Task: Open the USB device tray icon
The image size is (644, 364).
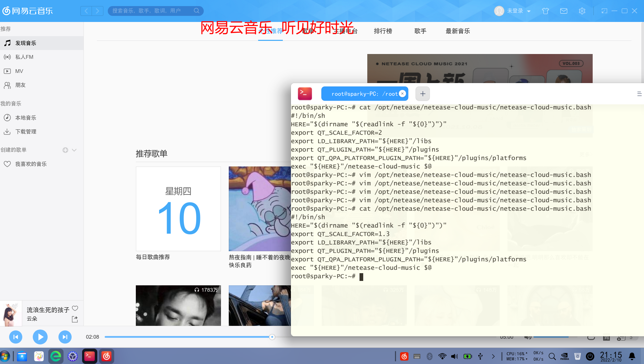Action: tap(480, 356)
